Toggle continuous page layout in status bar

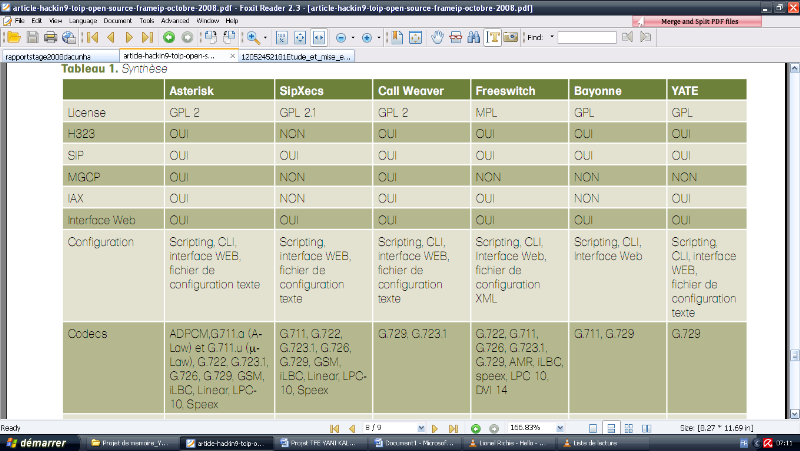point(612,428)
